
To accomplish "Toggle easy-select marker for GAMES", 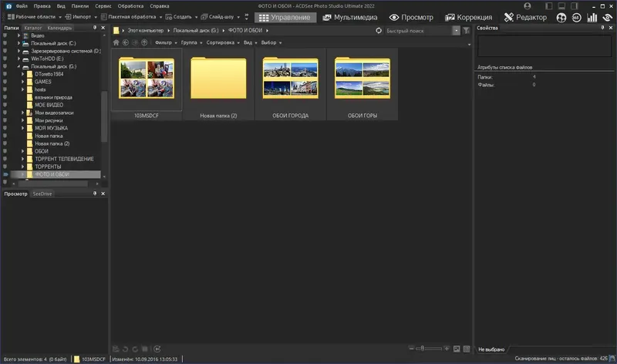I will (x=5, y=82).
